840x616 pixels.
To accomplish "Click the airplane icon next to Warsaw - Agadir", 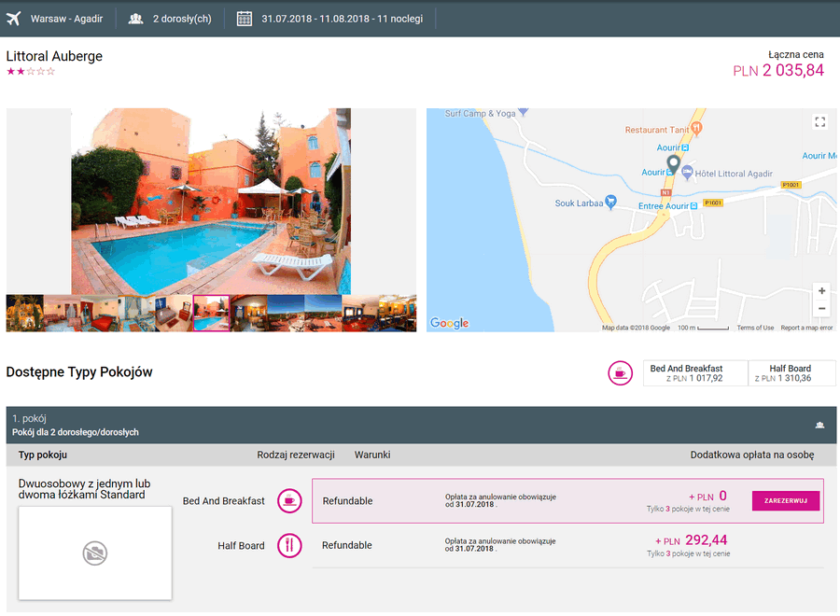I will [x=13, y=19].
